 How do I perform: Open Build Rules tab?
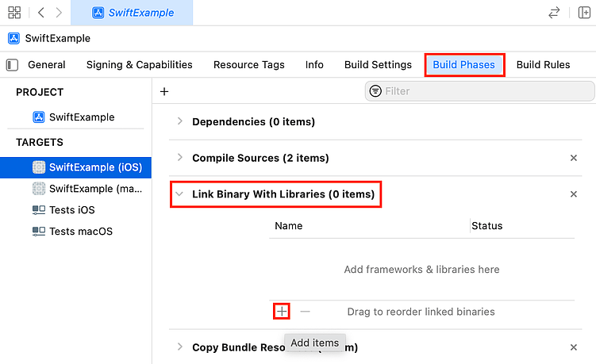pyautogui.click(x=543, y=65)
